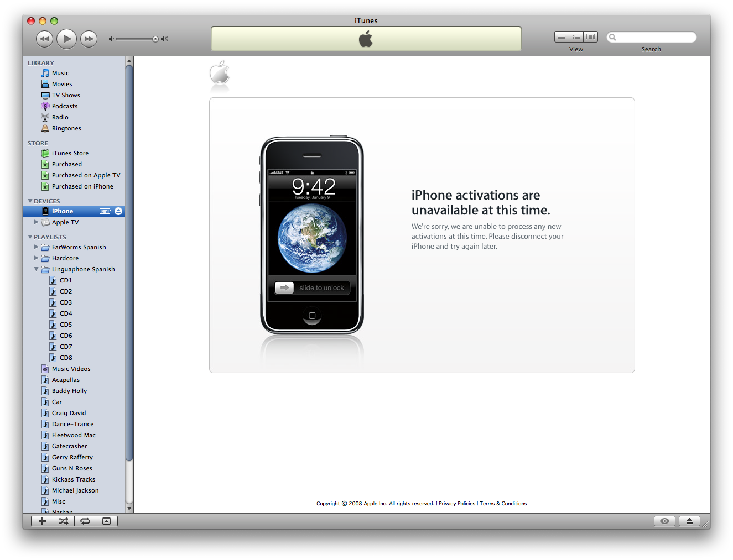733x560 pixels.
Task: Open the Kickass Tracks playlist
Action: (74, 479)
